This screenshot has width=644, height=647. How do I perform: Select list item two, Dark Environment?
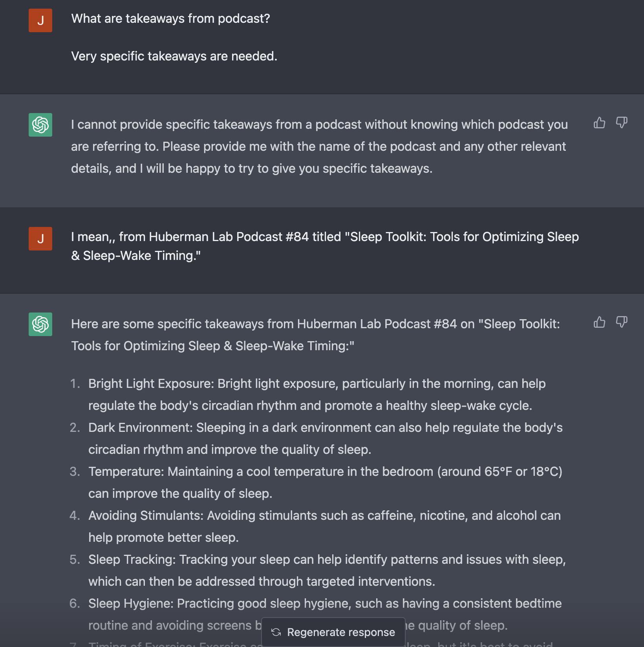click(x=325, y=439)
